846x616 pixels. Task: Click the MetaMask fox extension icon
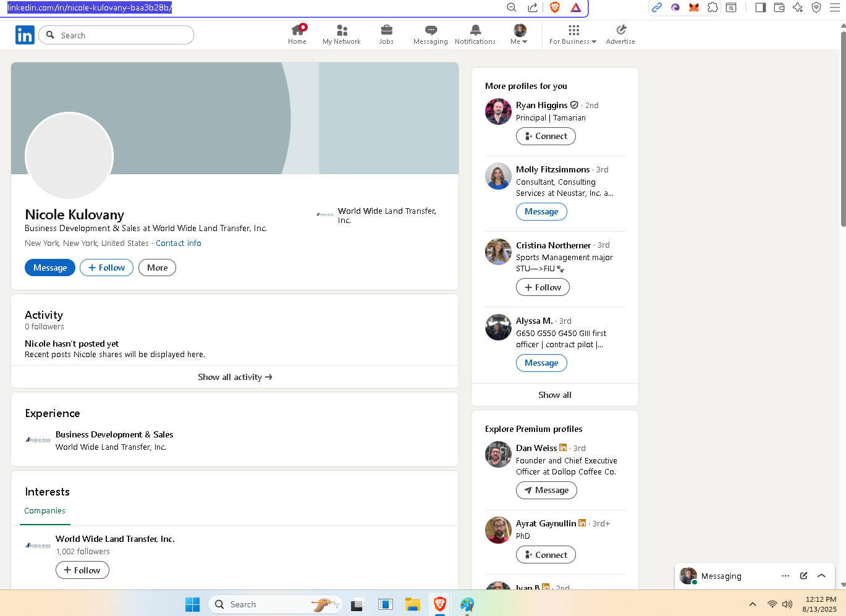coord(694,7)
